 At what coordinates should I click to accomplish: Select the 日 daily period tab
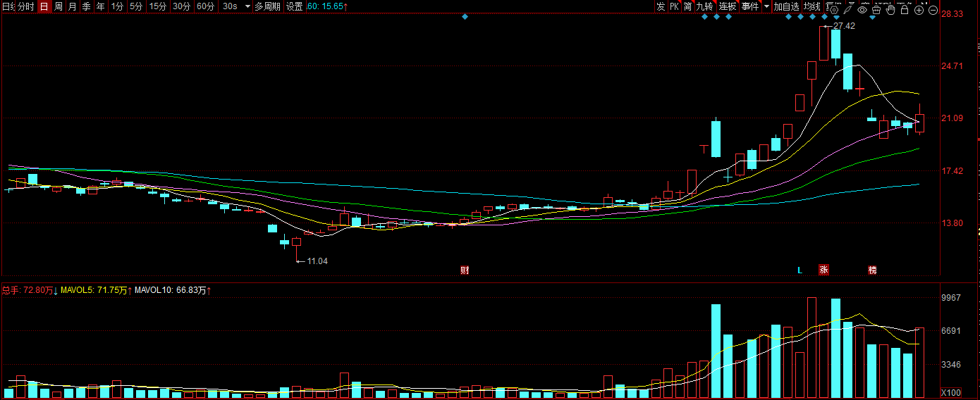(x=44, y=6)
